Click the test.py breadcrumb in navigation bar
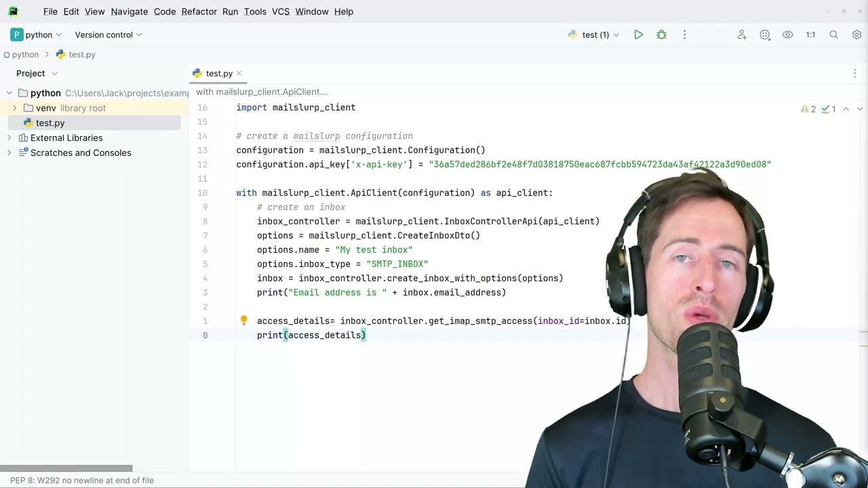 pos(82,54)
